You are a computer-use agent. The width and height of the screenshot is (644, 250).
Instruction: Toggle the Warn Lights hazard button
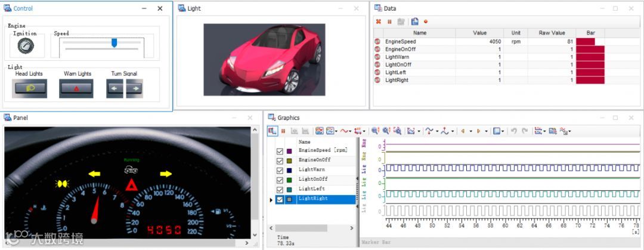point(76,88)
